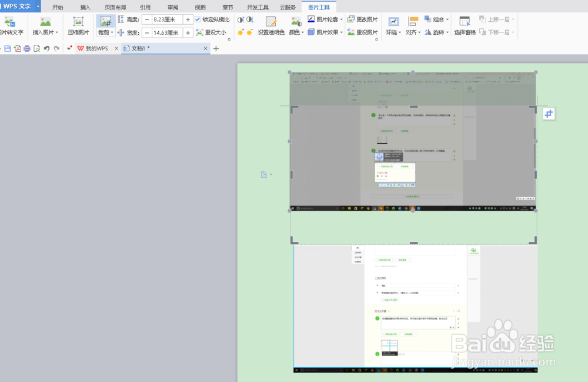Open the 引用 ribbon tab
The width and height of the screenshot is (588, 382).
click(x=145, y=7)
